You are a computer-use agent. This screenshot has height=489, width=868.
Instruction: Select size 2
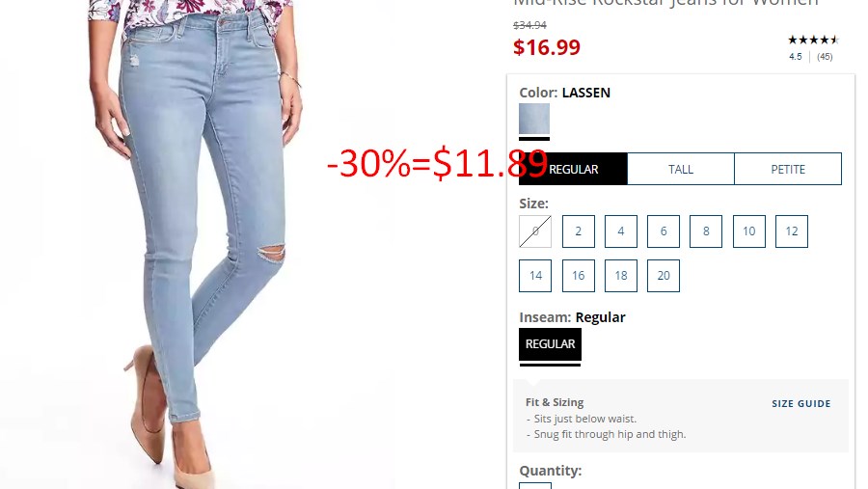click(579, 231)
